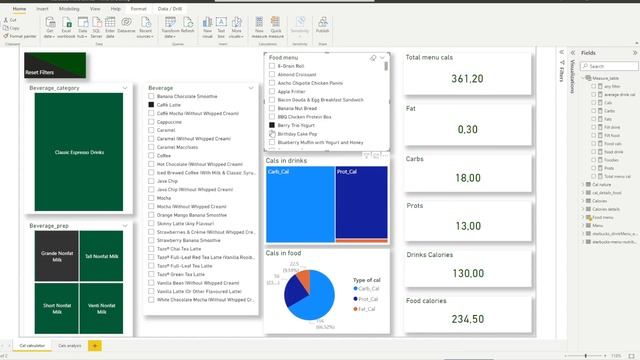Open Beverage slicer dropdown chevron
This screenshot has height=360, width=640.
[x=251, y=88]
